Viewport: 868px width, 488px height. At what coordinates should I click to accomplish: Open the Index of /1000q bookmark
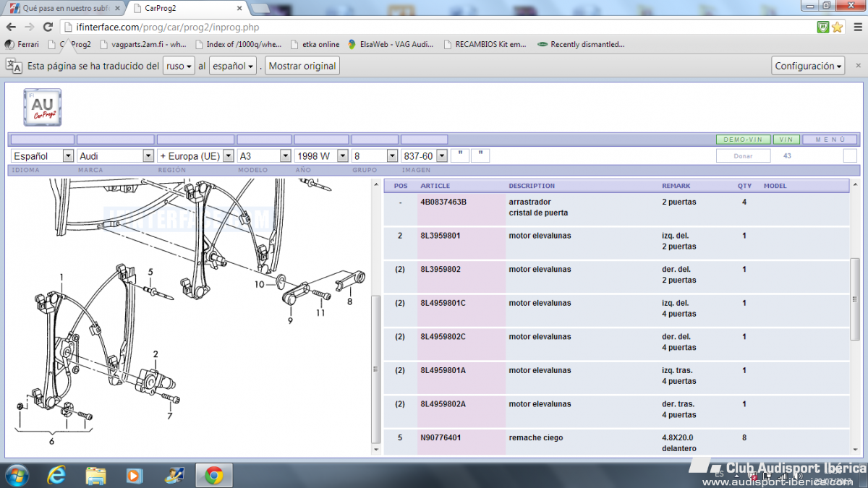coord(237,44)
